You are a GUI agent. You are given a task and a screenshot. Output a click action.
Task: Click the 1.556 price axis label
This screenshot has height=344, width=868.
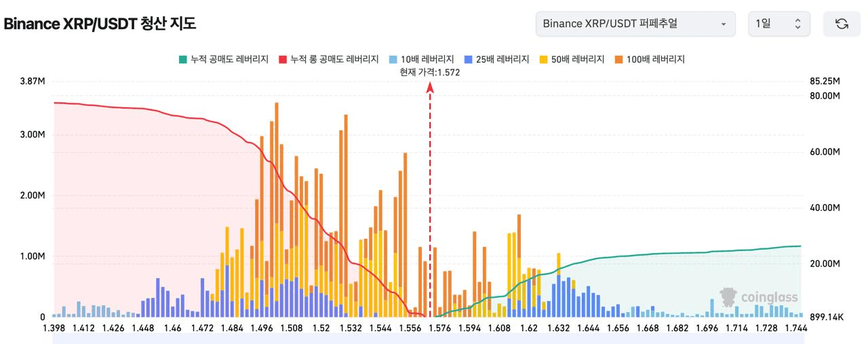pos(410,328)
